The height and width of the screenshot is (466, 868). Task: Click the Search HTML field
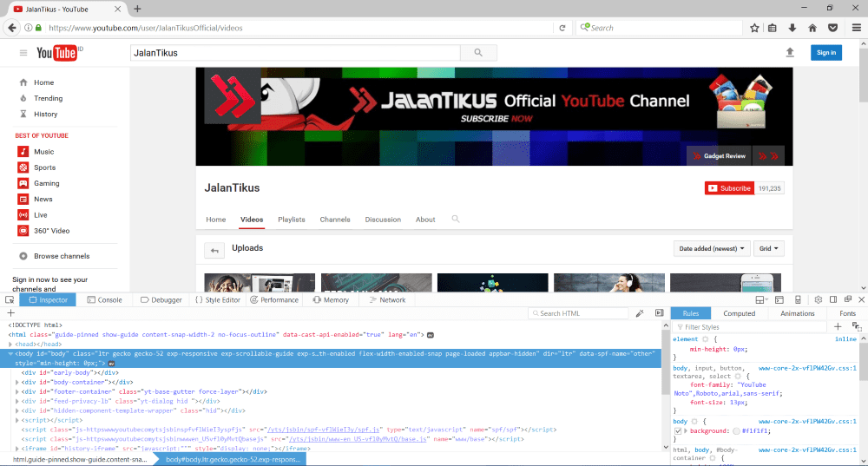[x=578, y=313]
